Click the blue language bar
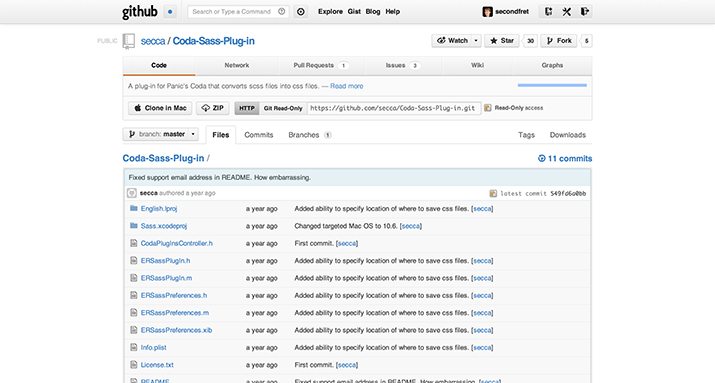 552,85
